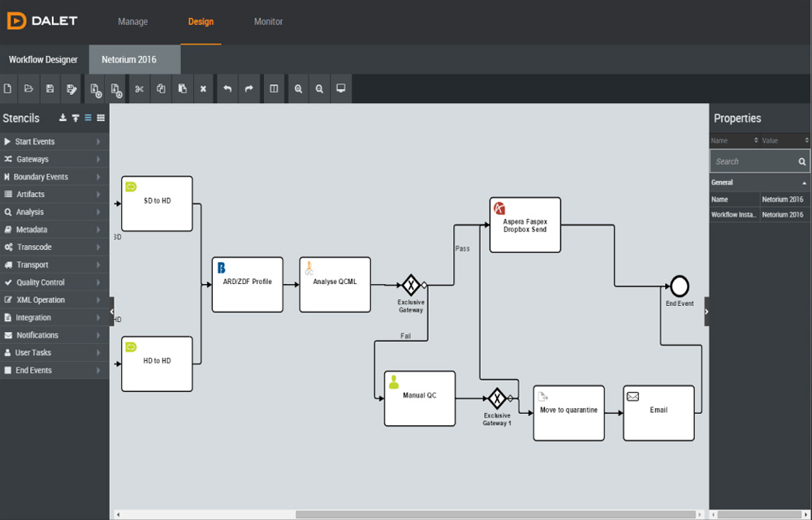Delete selection with the X toolbar icon
This screenshot has width=812, height=520.
pyautogui.click(x=203, y=89)
